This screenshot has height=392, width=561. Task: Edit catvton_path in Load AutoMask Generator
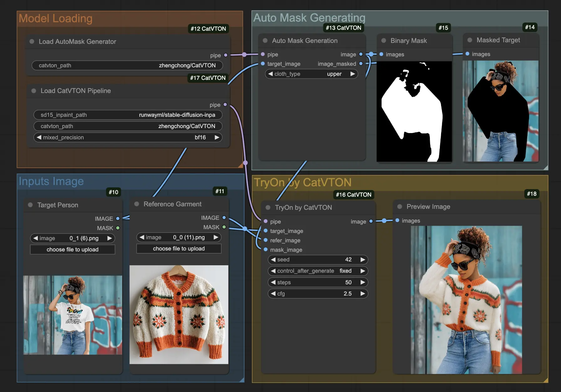coord(127,65)
